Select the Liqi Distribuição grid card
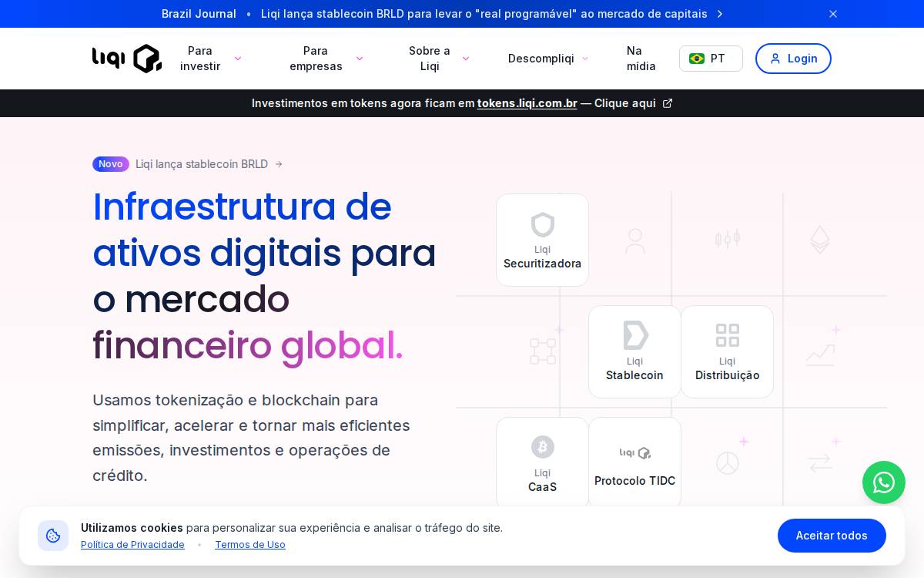Screen dimensions: 924x578 (x=728, y=352)
